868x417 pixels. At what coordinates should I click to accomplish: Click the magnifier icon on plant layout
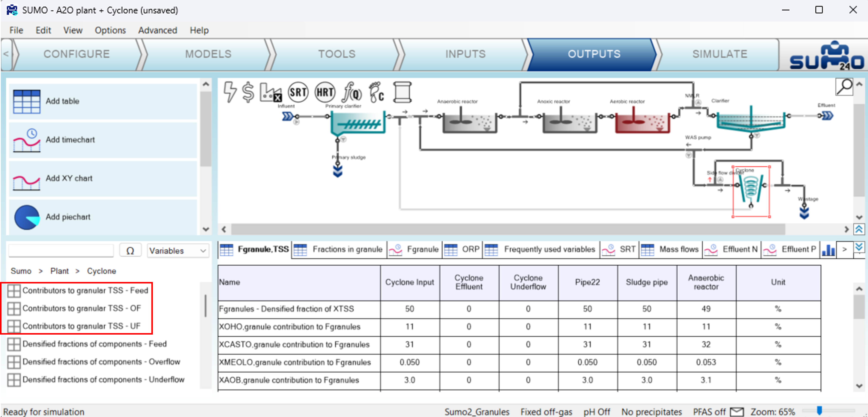pyautogui.click(x=844, y=87)
